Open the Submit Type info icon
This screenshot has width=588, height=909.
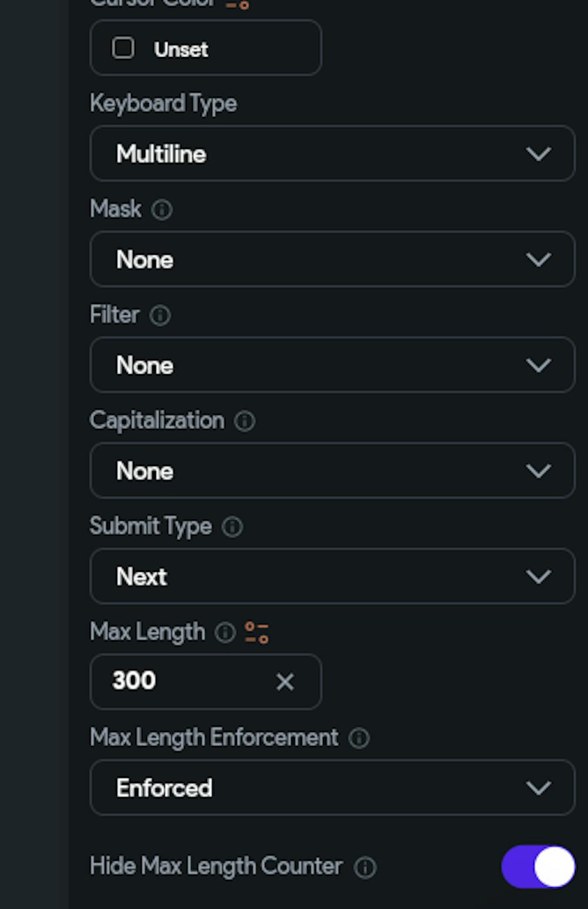[x=232, y=527]
